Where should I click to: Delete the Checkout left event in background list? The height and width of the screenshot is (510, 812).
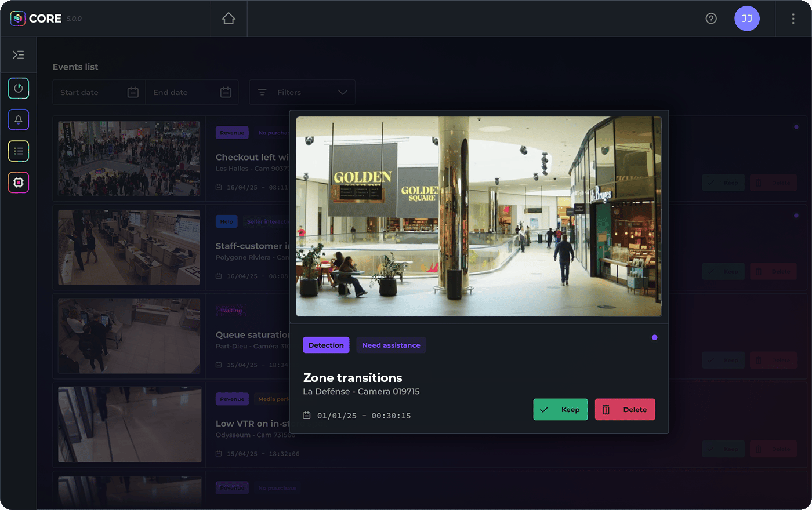[773, 183]
